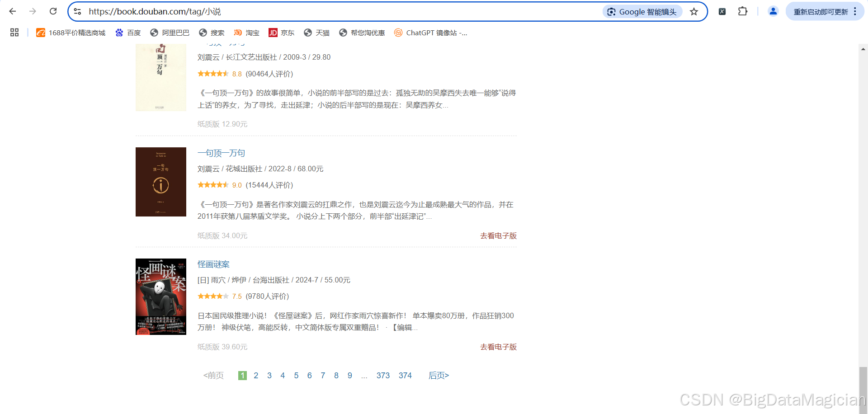Open Google 智能镜头 button
This screenshot has width=868, height=414.
coord(642,12)
